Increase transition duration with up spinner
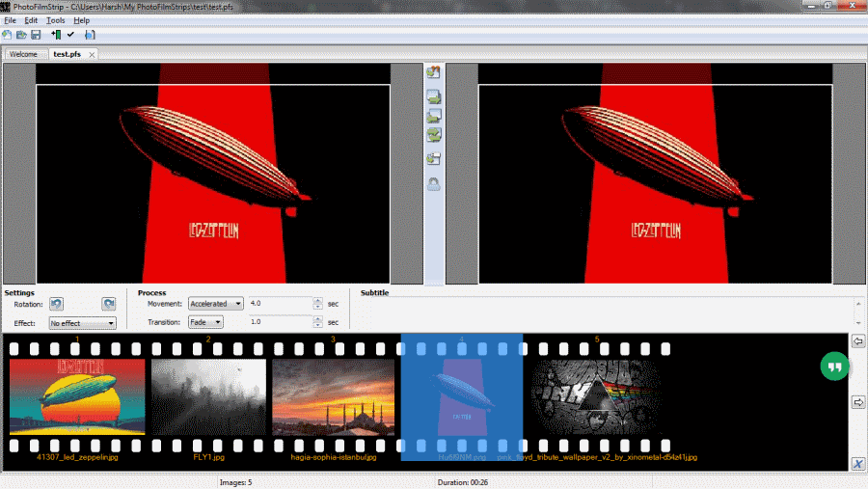The image size is (868, 489). [317, 319]
